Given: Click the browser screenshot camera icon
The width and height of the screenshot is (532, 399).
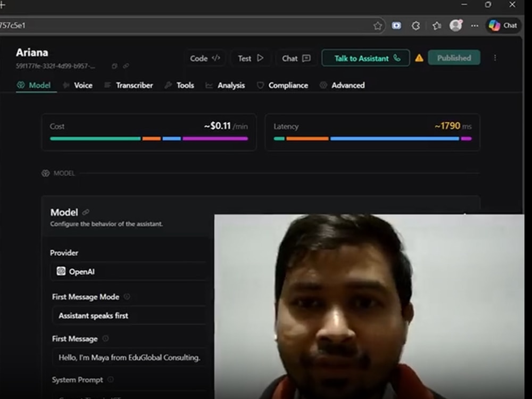Looking at the screenshot, I should point(396,26).
